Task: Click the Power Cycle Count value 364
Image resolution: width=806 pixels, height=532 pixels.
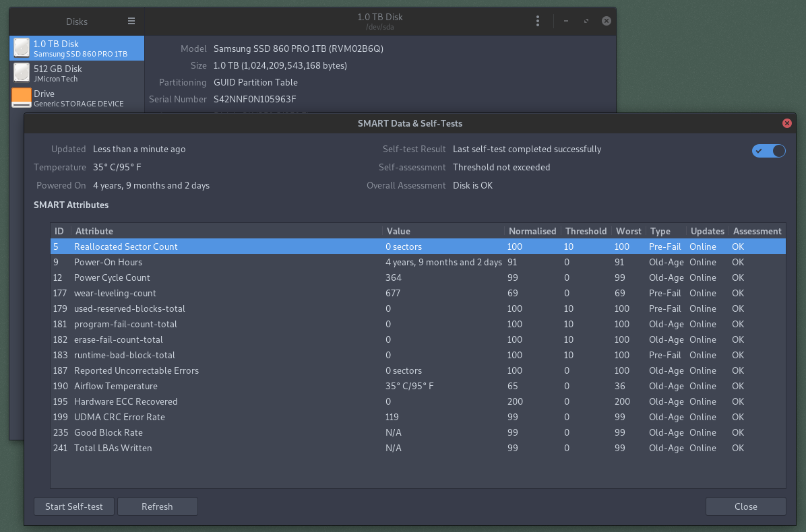Action: (x=394, y=278)
